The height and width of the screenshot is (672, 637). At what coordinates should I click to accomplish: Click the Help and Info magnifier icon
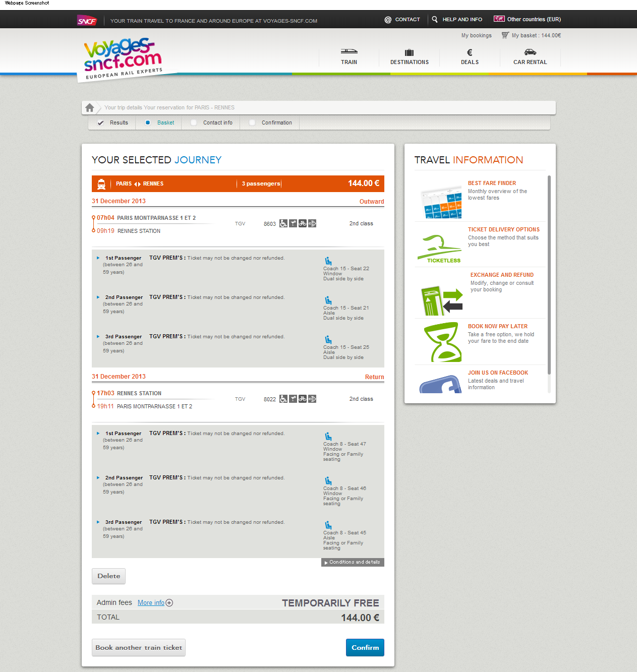435,20
